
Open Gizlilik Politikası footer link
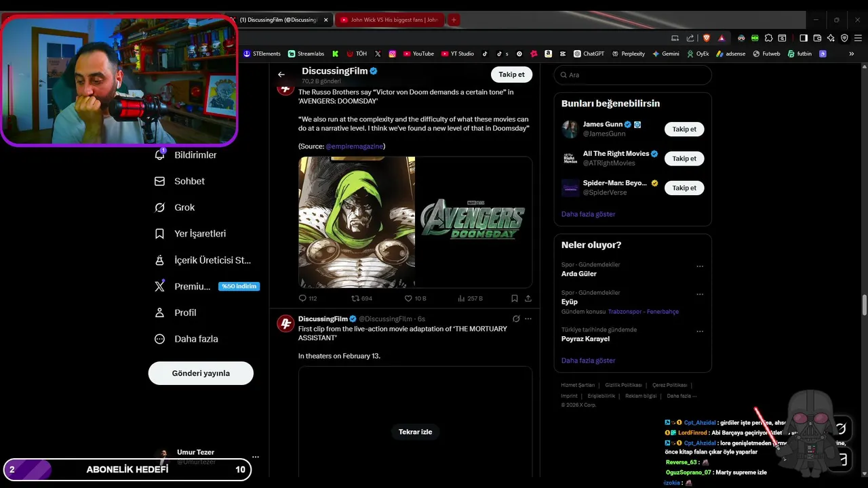(623, 385)
